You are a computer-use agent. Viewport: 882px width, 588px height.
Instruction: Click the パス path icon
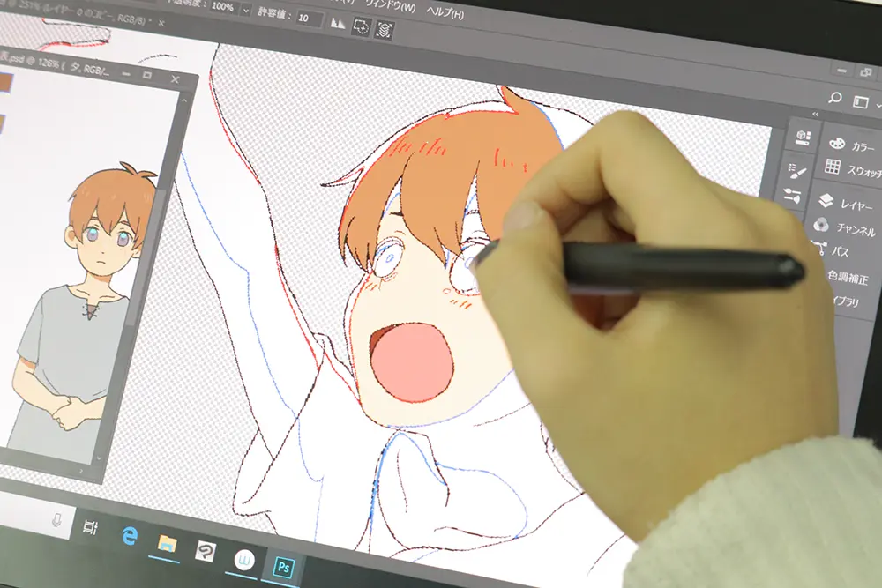(x=819, y=248)
